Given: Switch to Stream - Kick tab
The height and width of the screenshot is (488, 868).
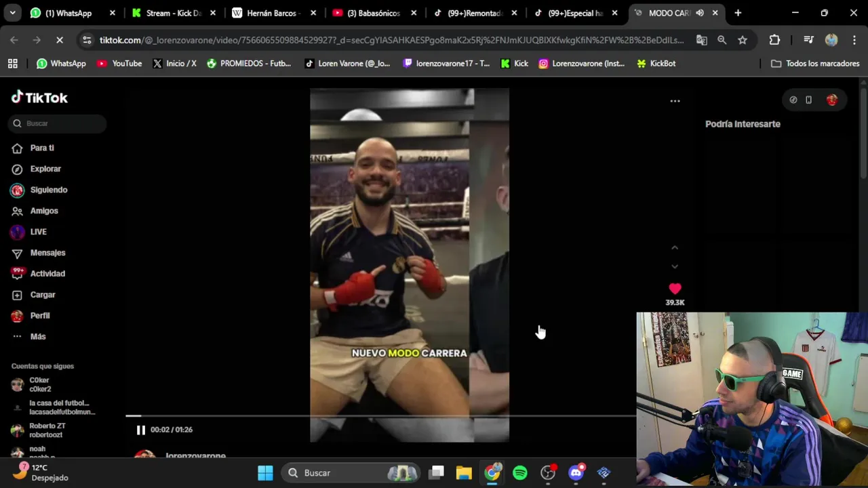Looking at the screenshot, I should point(174,13).
